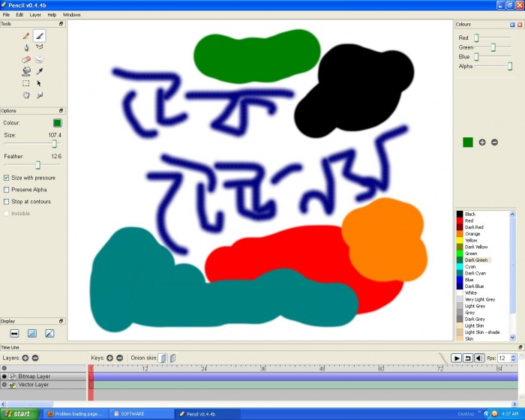Screen dimensions: 525x420
Task: Enable Stop at contours checkbox
Action: pyautogui.click(x=6, y=202)
